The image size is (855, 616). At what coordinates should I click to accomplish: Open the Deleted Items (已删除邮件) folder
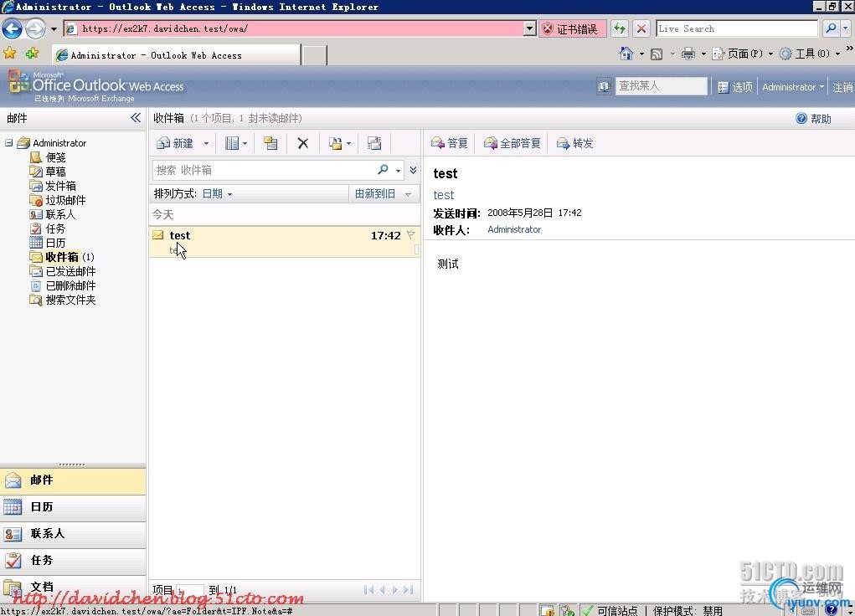point(63,285)
